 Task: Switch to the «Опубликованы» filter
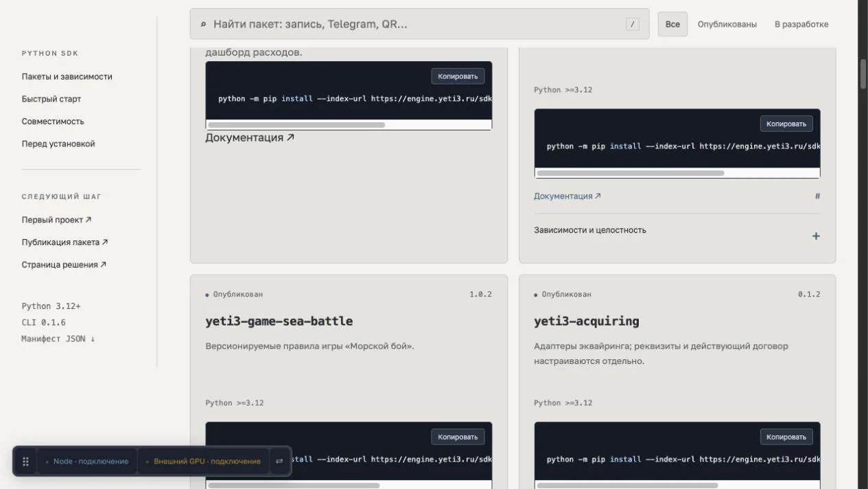(727, 24)
